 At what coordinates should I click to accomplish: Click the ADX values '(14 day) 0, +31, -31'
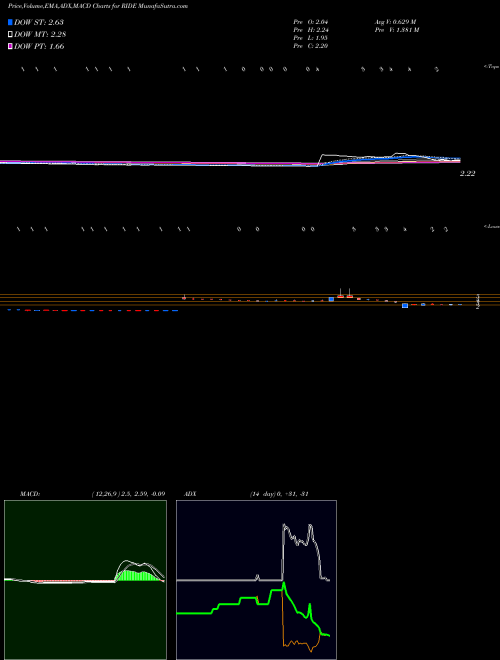[279, 494]
